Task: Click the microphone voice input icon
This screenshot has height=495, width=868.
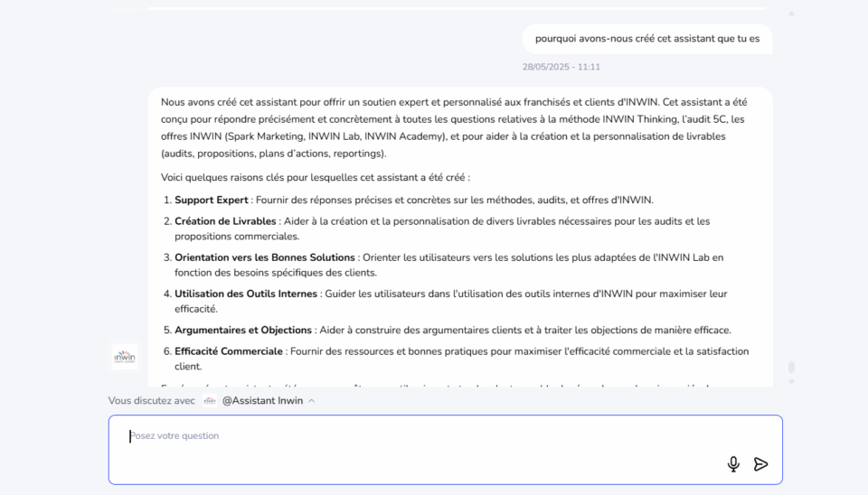Action: [733, 464]
